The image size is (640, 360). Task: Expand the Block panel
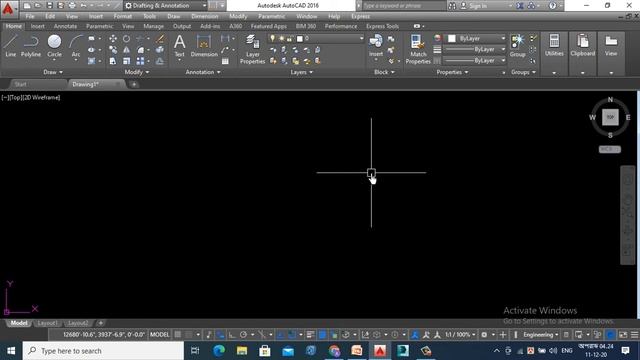pos(384,72)
